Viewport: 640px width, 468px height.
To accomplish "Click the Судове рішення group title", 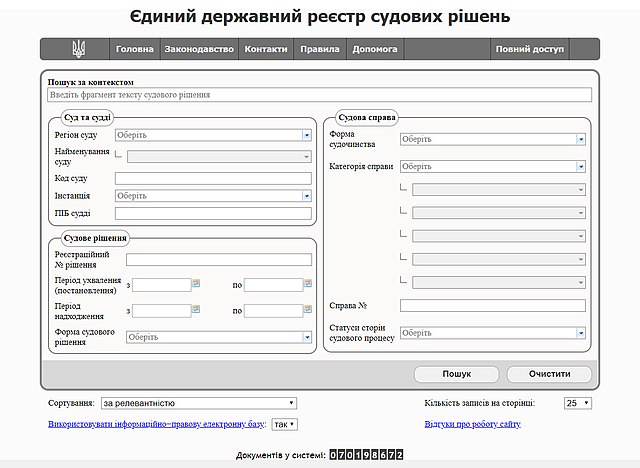I will 95,238.
